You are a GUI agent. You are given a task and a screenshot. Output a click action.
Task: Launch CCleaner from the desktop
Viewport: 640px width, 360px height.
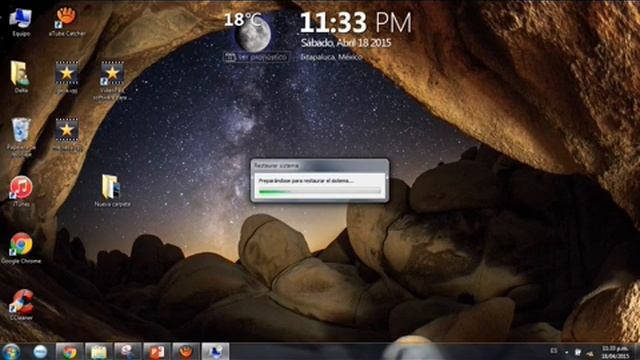tap(22, 304)
